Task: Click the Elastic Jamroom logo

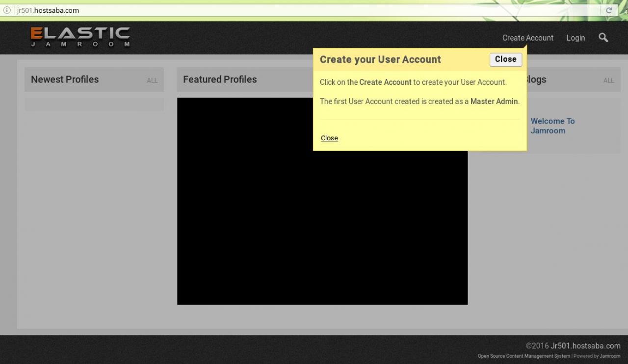Action: click(80, 37)
